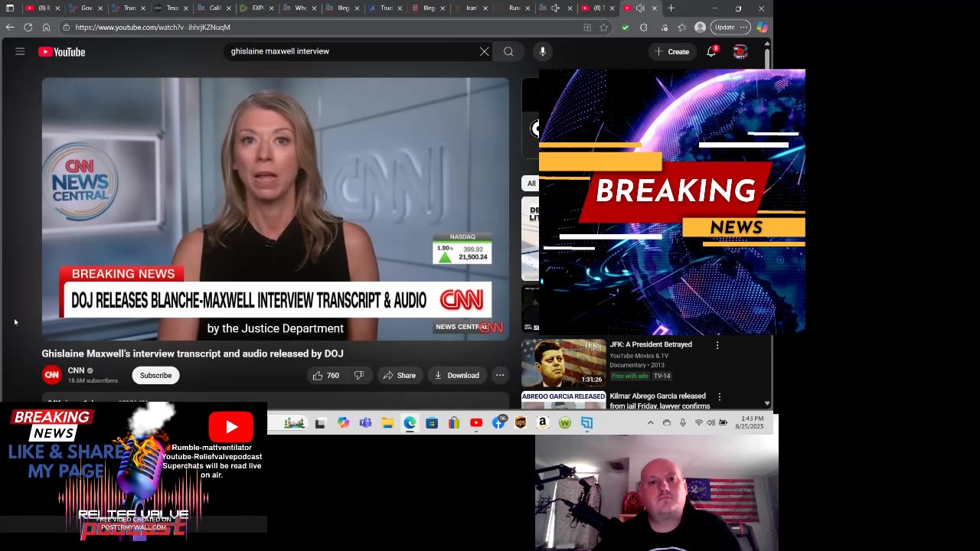Open the CNN channel avatar
Viewport: 980px width, 551px height.
coord(51,375)
